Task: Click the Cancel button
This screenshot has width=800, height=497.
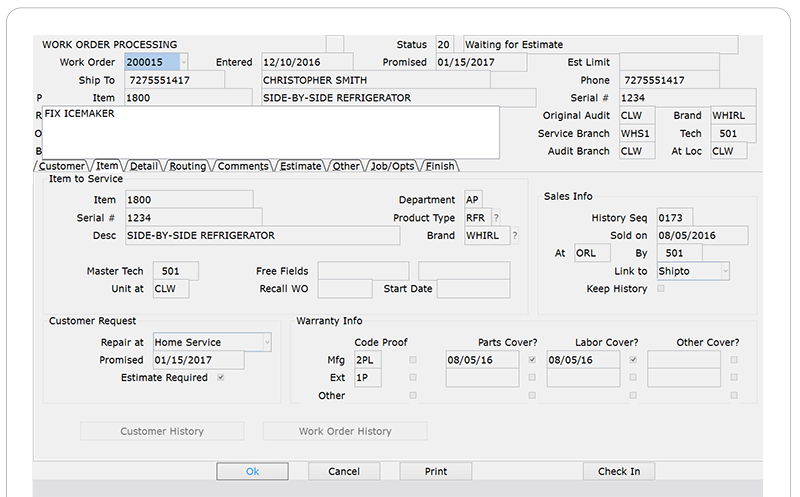Action: (344, 471)
